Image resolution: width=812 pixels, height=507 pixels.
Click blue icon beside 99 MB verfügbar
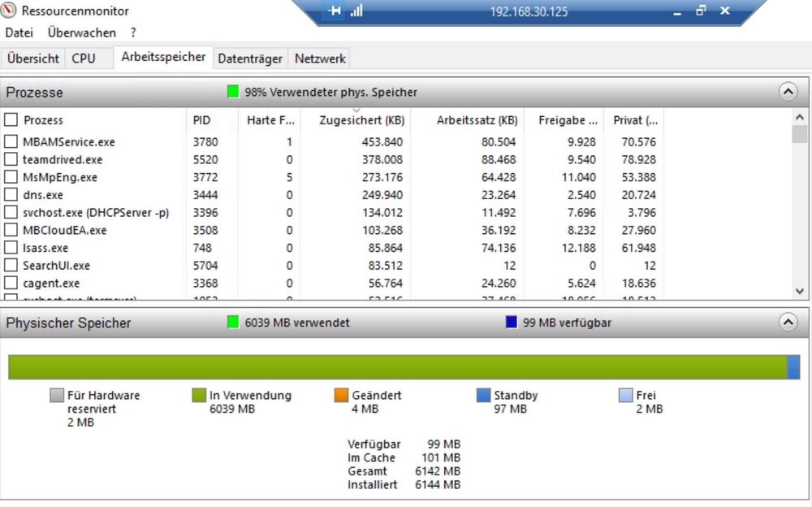512,323
